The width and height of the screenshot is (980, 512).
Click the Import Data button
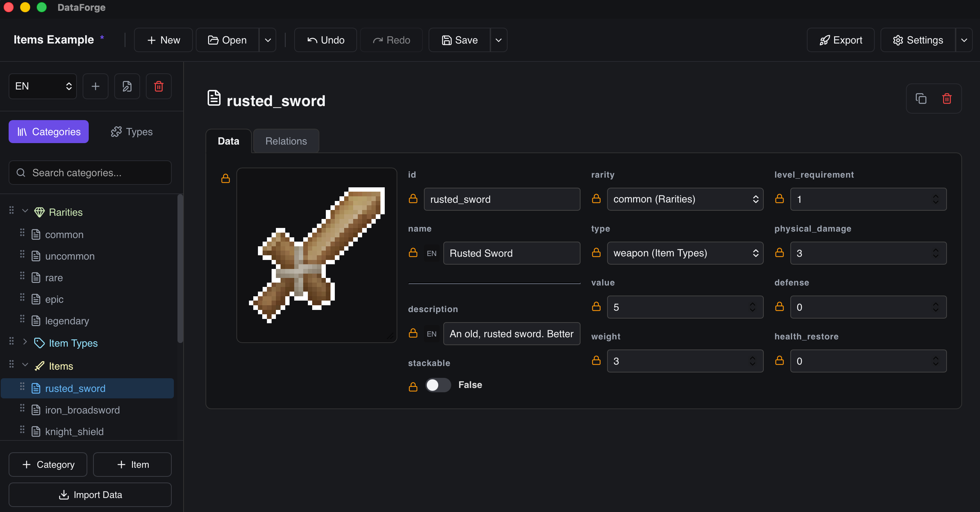tap(90, 494)
